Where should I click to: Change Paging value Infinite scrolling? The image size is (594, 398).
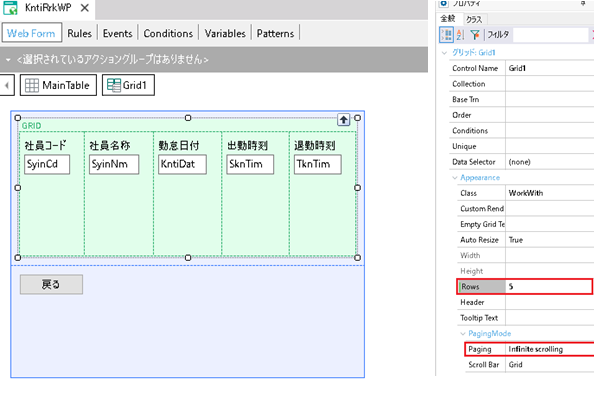(550, 349)
